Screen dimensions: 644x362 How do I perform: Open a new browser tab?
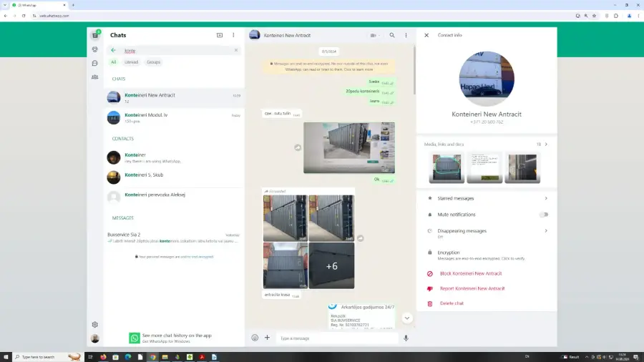coord(73,5)
